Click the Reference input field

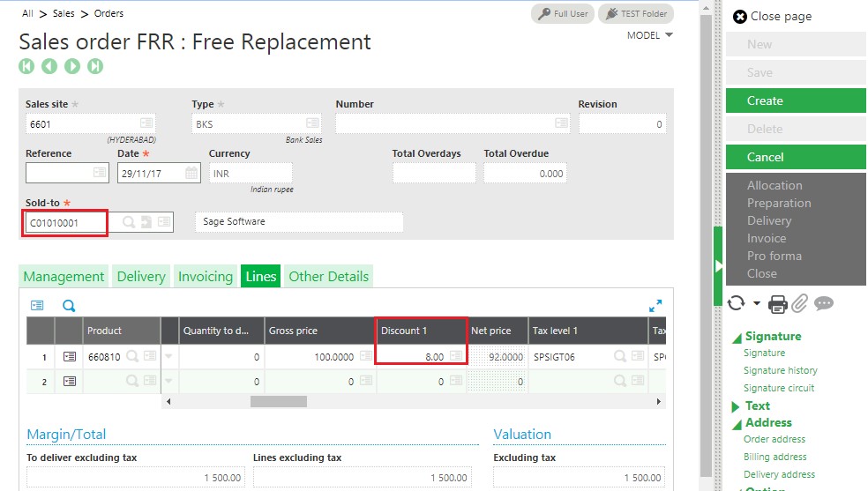tap(58, 174)
